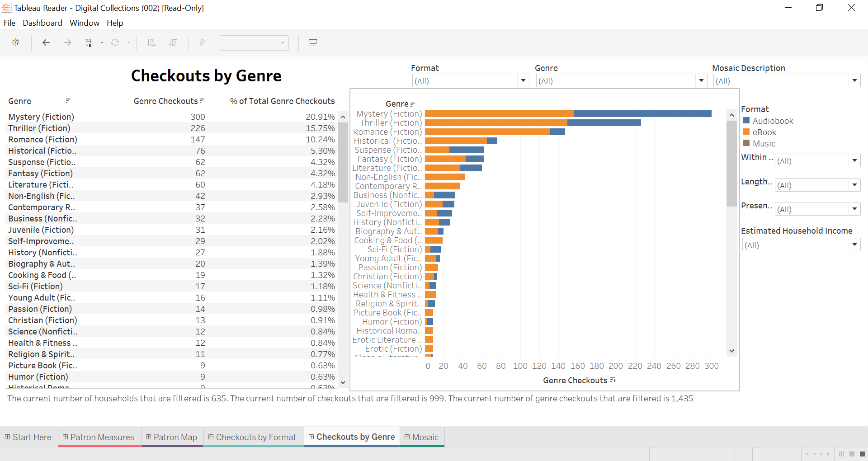This screenshot has width=868, height=461.
Task: Open the Window menu
Action: point(85,23)
